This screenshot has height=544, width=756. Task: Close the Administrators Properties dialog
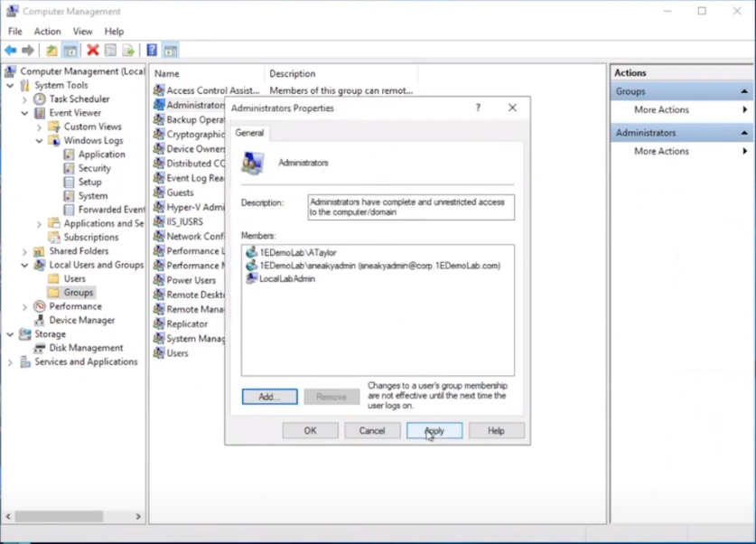(x=512, y=108)
